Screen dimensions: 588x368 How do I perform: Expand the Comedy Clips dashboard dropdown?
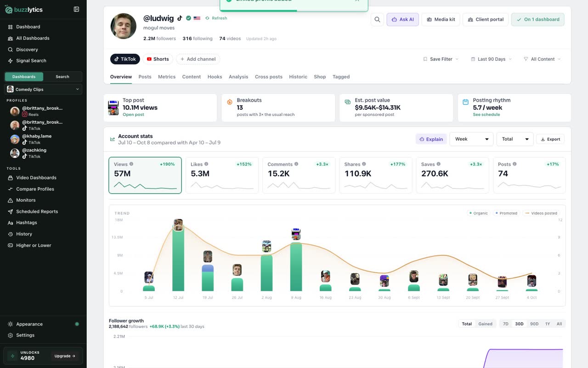click(43, 89)
